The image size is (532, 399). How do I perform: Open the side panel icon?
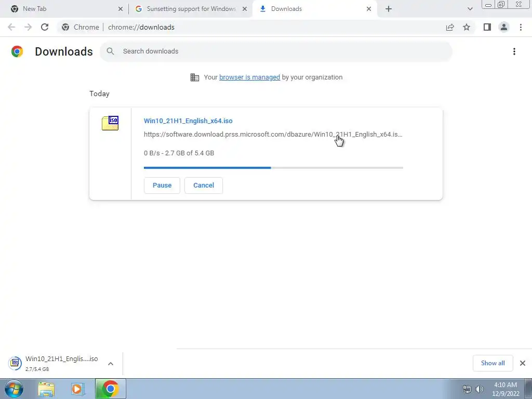point(487,27)
